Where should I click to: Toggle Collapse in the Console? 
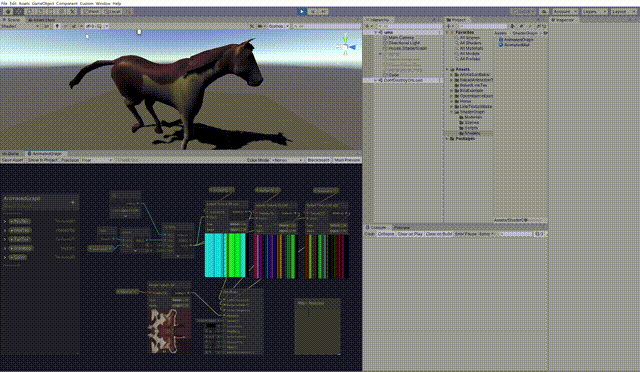pyautogui.click(x=386, y=234)
